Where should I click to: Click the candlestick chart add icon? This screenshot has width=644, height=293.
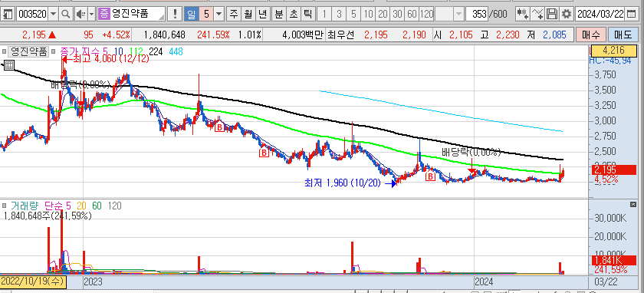[522, 15]
